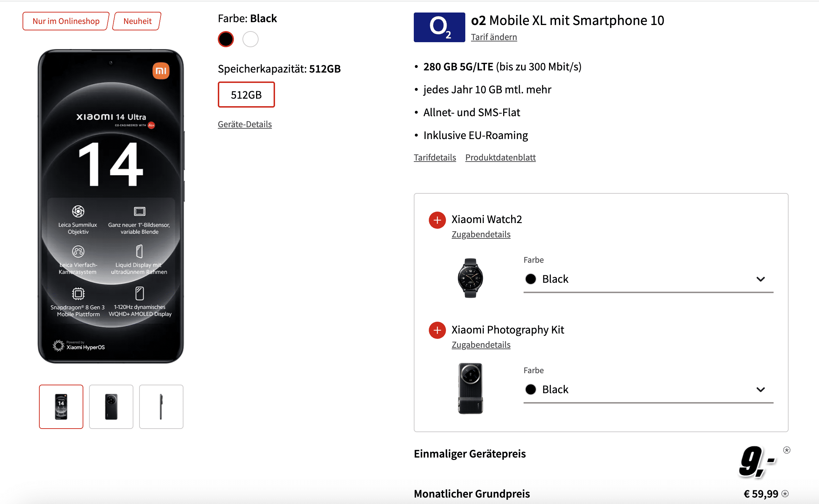Select the 'Nur im Onlineshop' badge
This screenshot has width=819, height=504.
tap(66, 21)
